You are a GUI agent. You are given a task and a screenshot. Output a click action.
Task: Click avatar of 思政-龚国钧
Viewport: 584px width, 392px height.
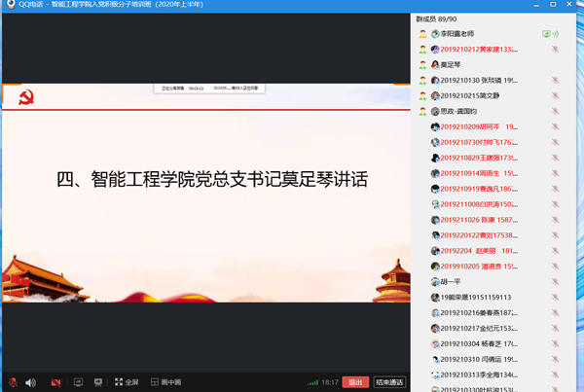click(x=436, y=111)
